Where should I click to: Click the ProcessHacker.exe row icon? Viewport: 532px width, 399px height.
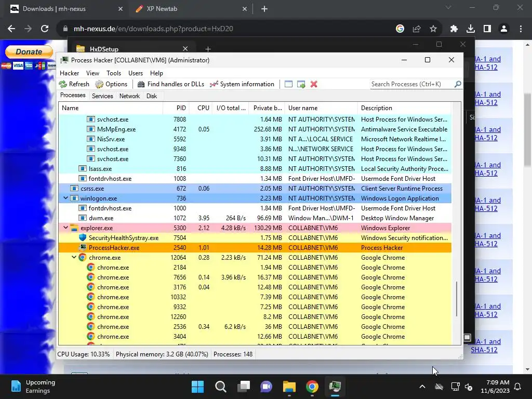click(x=83, y=247)
